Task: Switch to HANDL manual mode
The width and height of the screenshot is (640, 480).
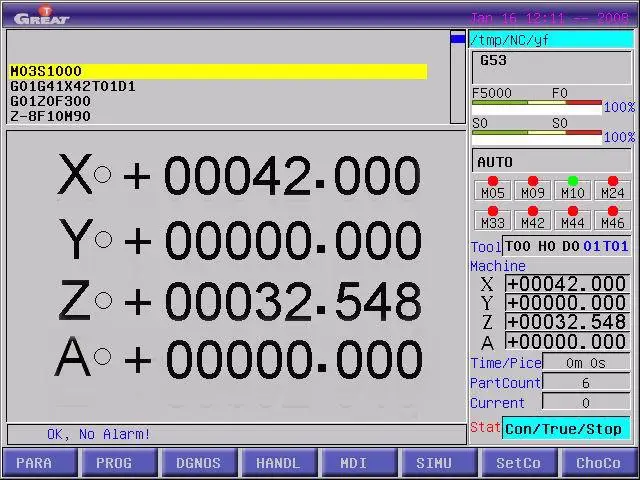Action: 280,463
